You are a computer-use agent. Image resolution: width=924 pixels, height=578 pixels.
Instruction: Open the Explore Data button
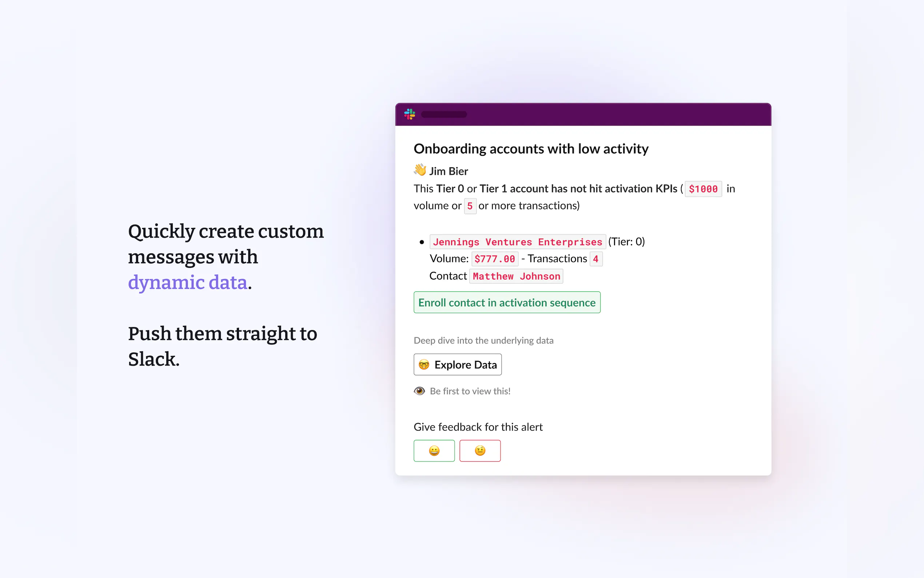pos(458,365)
